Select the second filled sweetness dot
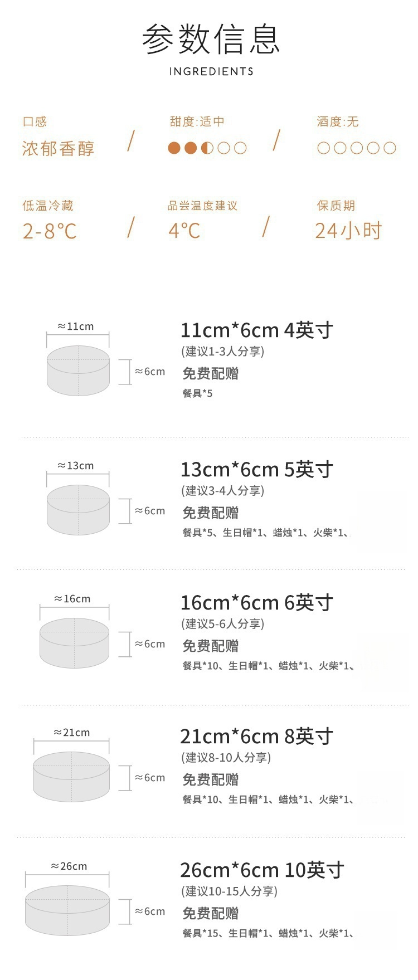The height and width of the screenshot is (980, 418). (x=191, y=148)
